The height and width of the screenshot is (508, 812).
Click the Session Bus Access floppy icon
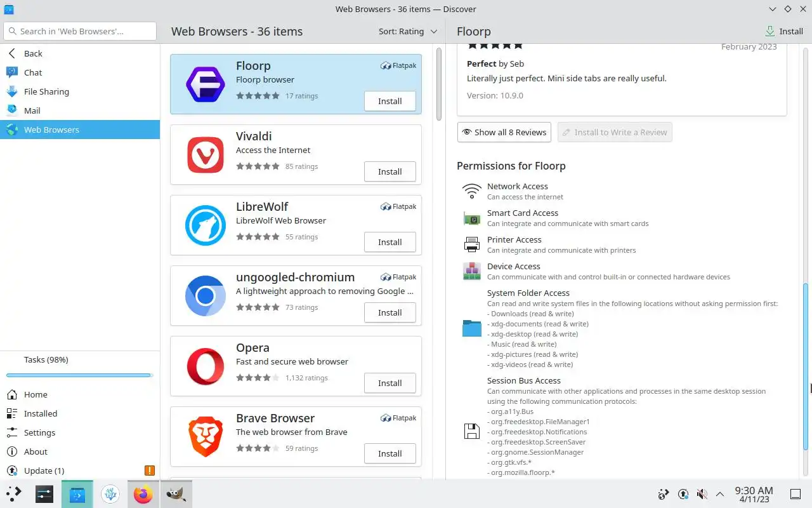472,432
